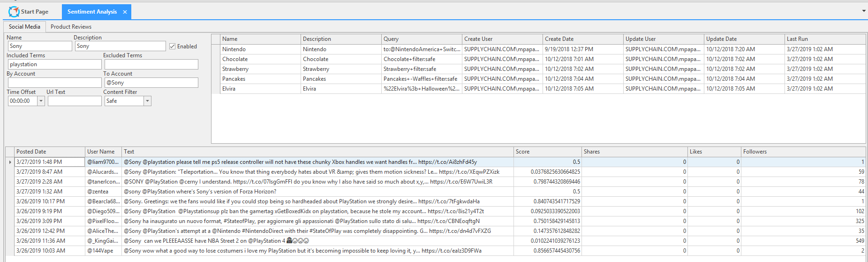Click the 3/26/2019 3:09 PM posted date

tap(50, 221)
